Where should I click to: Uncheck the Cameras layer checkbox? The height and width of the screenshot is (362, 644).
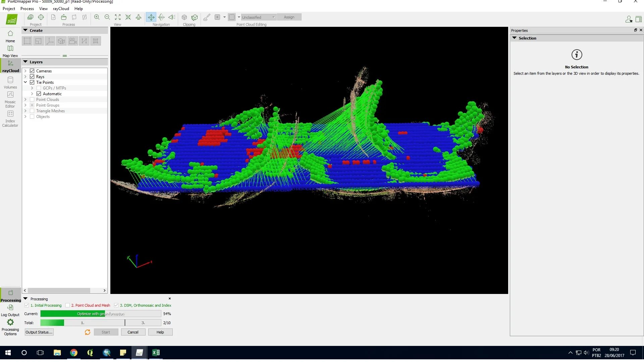pyautogui.click(x=32, y=71)
